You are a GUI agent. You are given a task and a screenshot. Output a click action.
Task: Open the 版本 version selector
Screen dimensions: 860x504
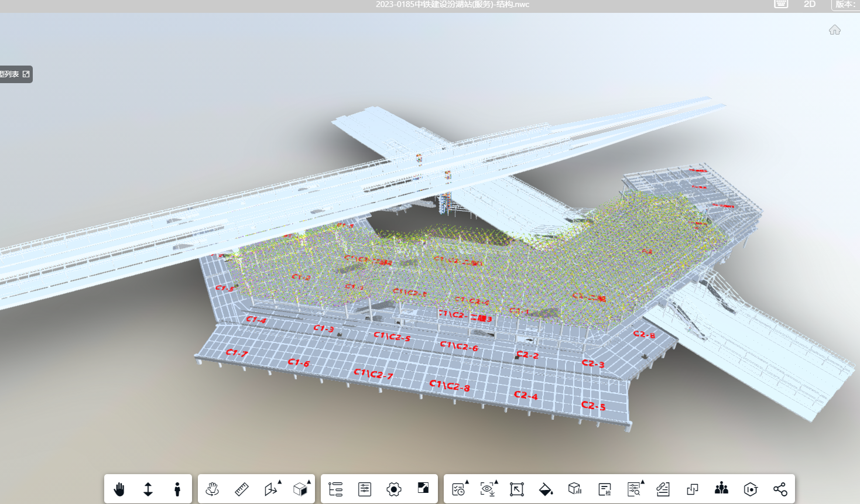click(x=845, y=4)
